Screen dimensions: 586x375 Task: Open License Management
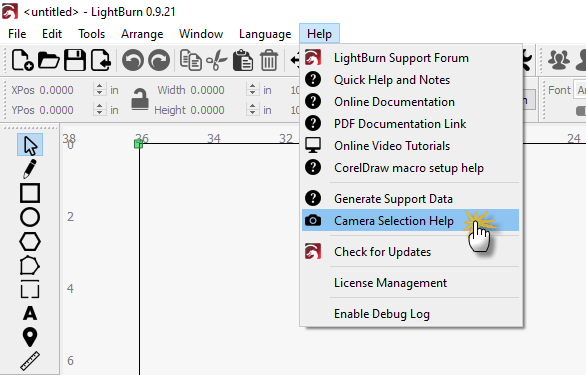410,283
